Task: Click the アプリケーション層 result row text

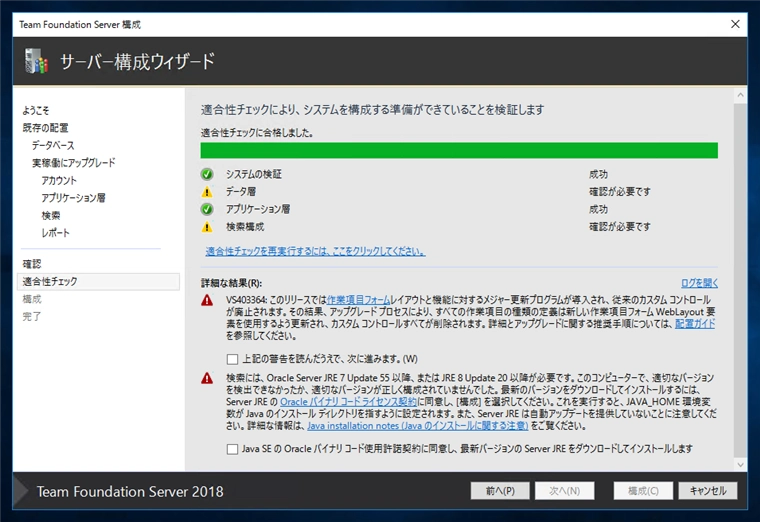Action: 258,209
